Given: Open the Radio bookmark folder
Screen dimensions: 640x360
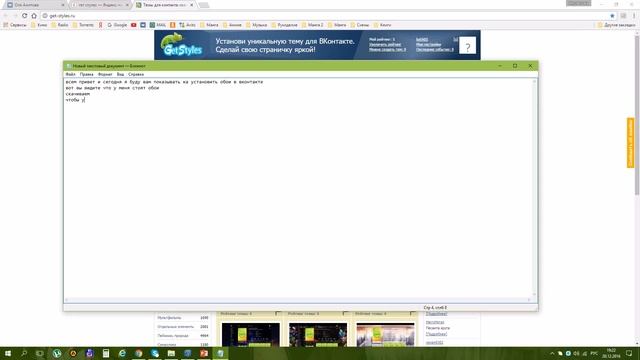Looking at the screenshot, I should pos(60,25).
